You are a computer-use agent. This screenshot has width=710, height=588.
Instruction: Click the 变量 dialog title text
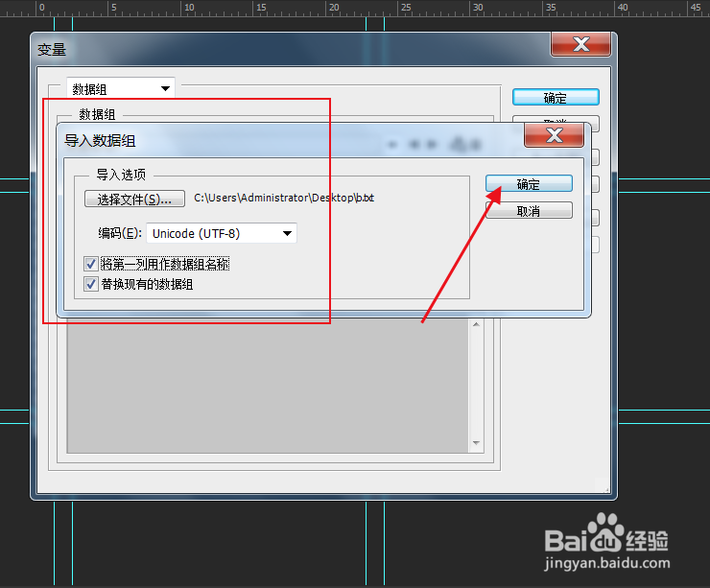(x=52, y=49)
